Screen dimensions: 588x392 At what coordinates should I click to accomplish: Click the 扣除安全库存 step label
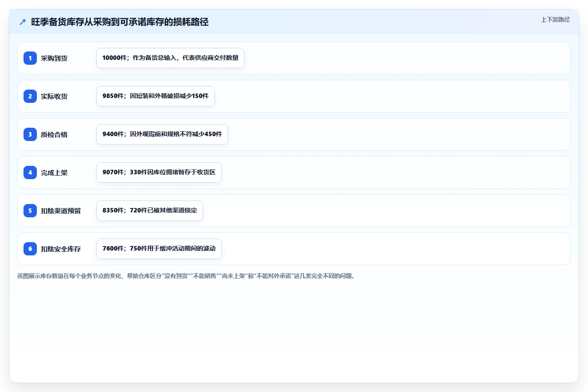(x=61, y=249)
